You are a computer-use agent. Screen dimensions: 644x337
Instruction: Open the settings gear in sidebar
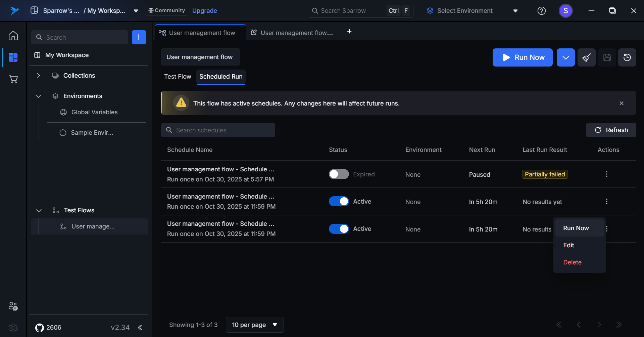[x=13, y=328]
